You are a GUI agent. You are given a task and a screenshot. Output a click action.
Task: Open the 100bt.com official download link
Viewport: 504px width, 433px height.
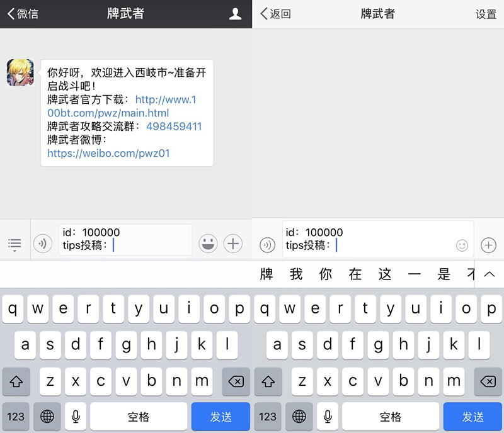(122, 106)
